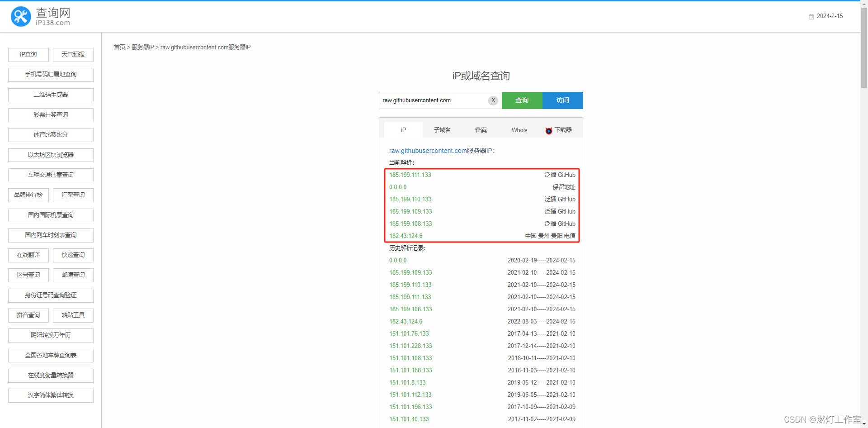Click history IP 151.101.228.133
The image size is (868, 428).
coord(410,346)
